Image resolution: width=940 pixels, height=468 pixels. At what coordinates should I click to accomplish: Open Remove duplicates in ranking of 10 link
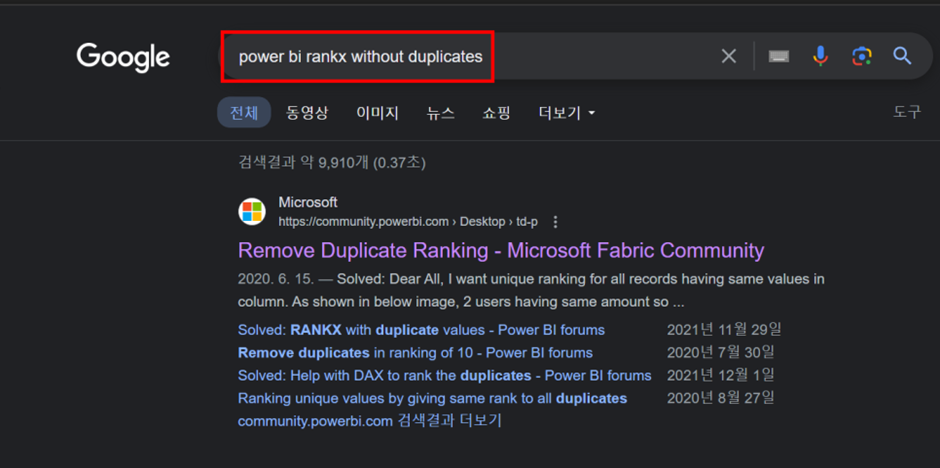[415, 353]
